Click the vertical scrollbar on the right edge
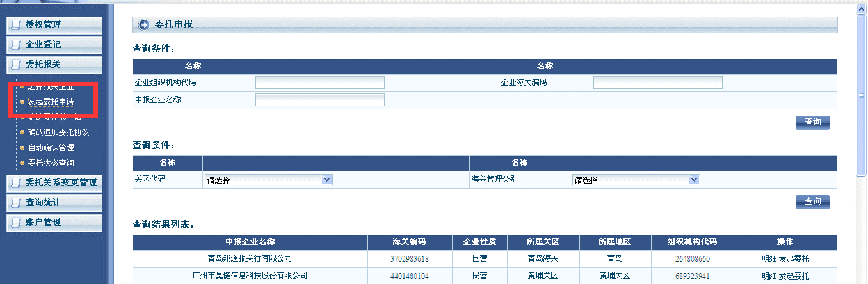868x284 pixels. coord(862,96)
